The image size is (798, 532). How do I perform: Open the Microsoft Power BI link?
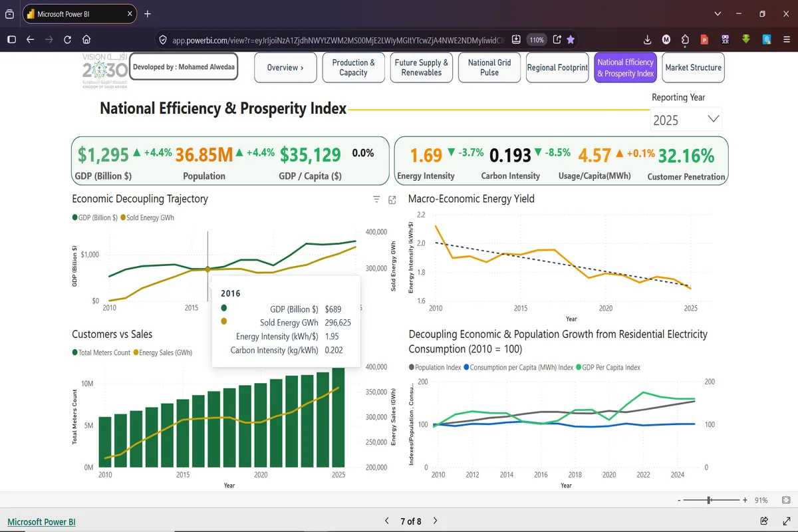tap(41, 522)
